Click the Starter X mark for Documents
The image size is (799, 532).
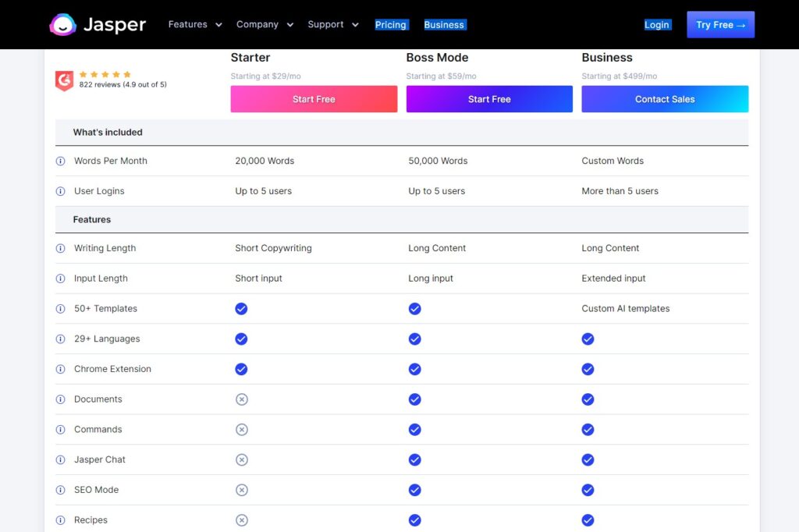click(x=242, y=399)
